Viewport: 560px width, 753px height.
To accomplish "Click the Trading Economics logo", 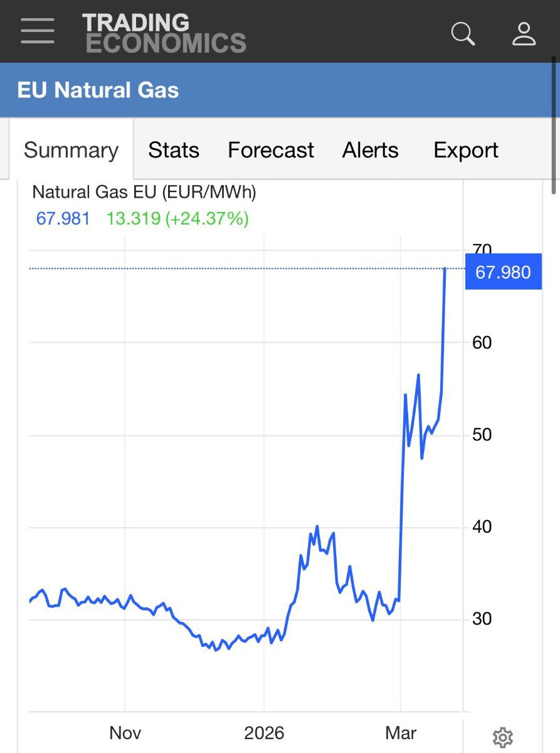I will (x=164, y=33).
